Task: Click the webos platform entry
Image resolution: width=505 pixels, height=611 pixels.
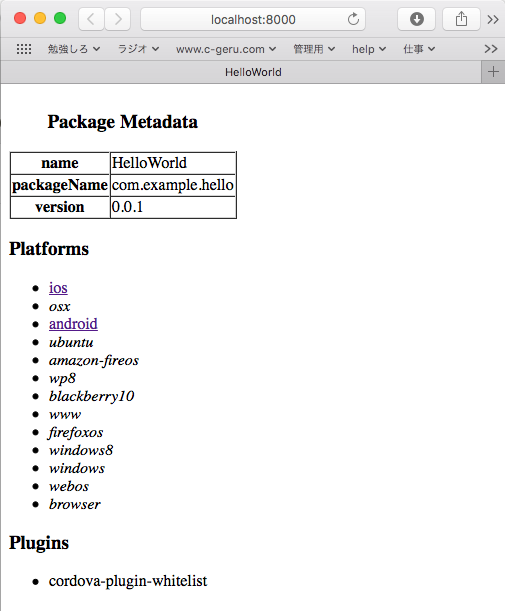Action: click(x=69, y=486)
